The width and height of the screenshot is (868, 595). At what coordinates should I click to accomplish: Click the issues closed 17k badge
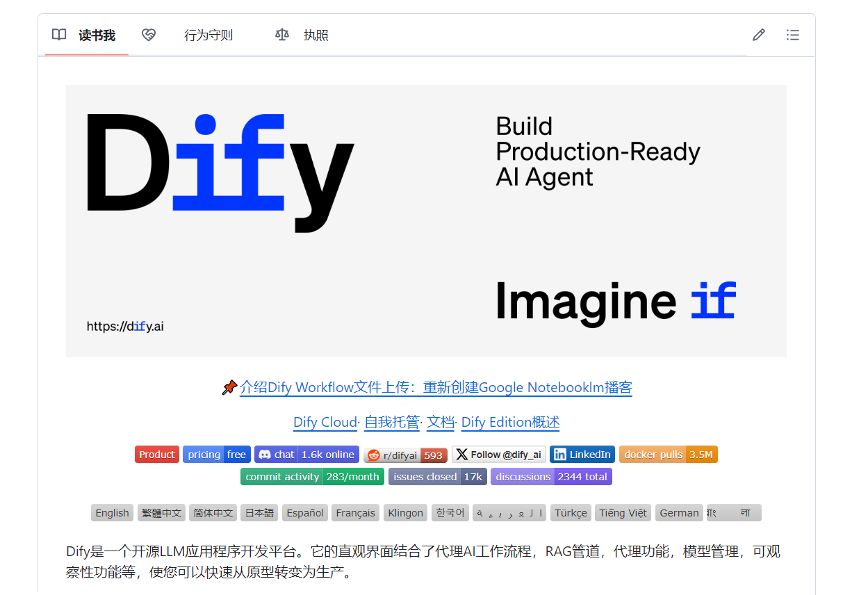click(x=438, y=477)
